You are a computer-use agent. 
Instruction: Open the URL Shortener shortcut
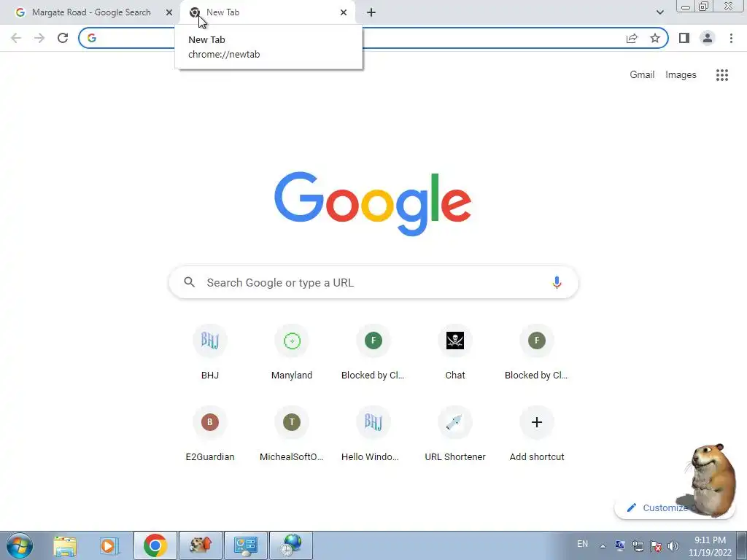pyautogui.click(x=455, y=434)
